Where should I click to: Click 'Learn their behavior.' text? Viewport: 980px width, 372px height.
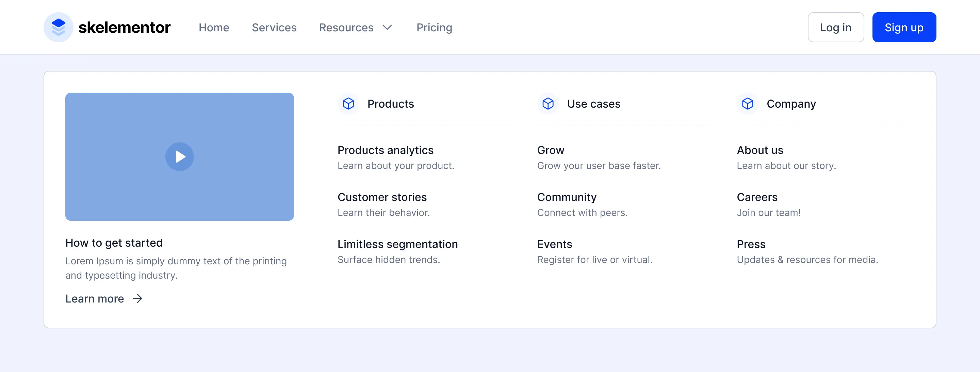pyautogui.click(x=383, y=213)
